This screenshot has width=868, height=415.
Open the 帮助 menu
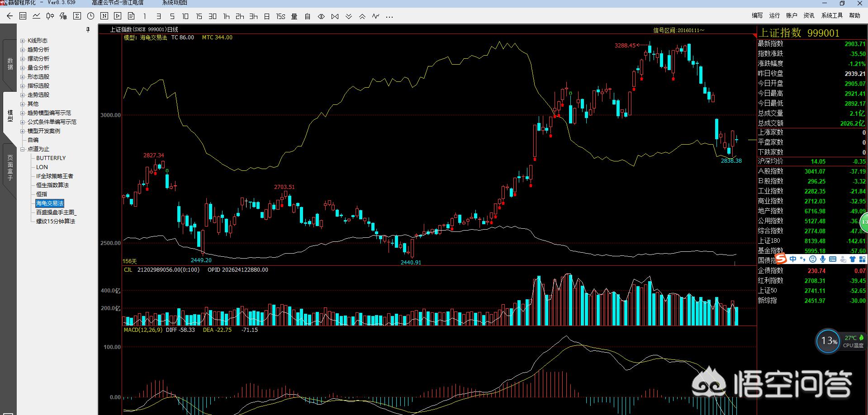tap(855, 15)
